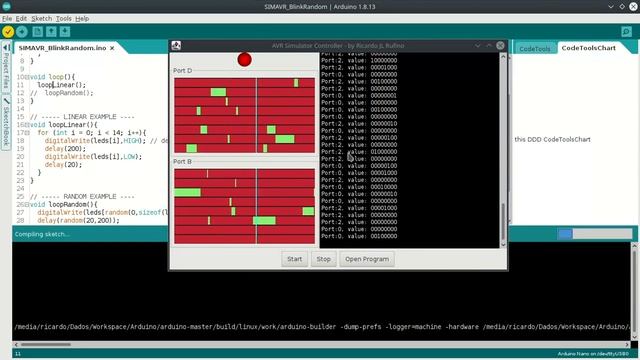The width and height of the screenshot is (640, 360).
Task: Collapse the void loop() code fold
Action: pyautogui.click(x=27, y=77)
